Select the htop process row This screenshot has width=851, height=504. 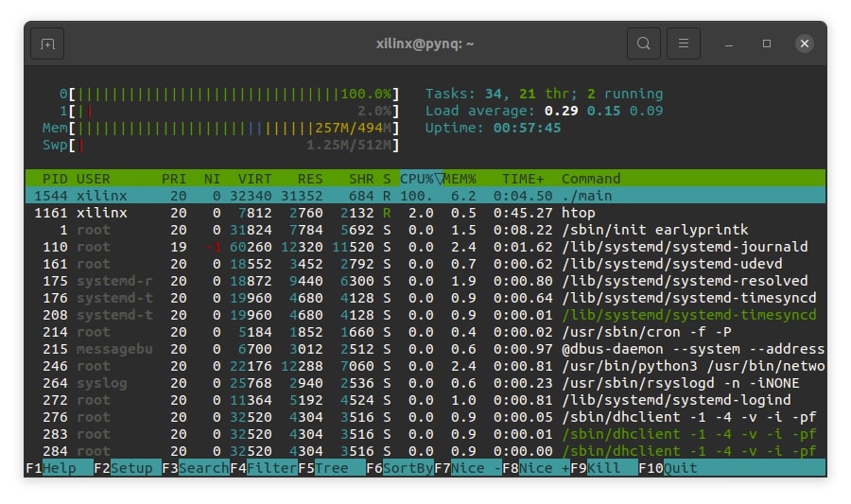425,213
